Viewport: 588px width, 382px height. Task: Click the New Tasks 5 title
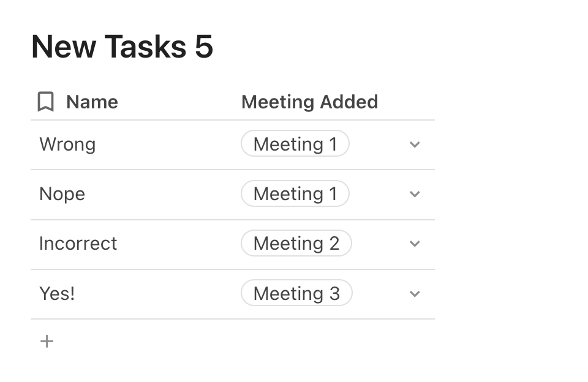122,47
